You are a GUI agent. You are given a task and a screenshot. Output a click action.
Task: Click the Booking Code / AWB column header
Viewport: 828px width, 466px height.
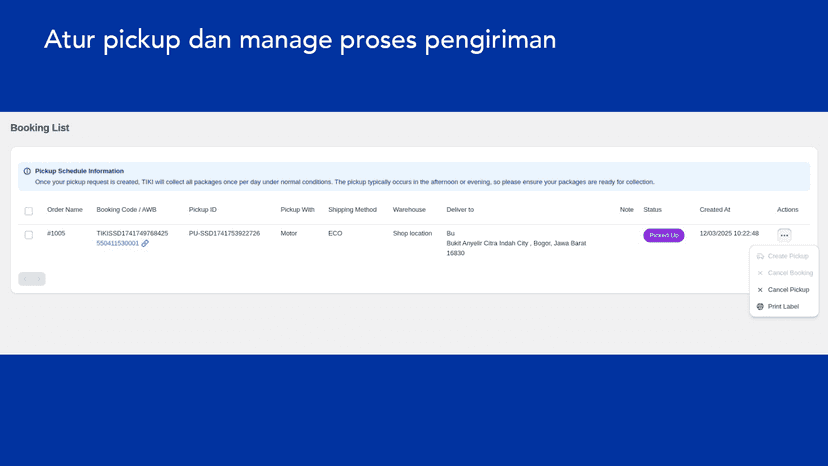(x=126, y=210)
